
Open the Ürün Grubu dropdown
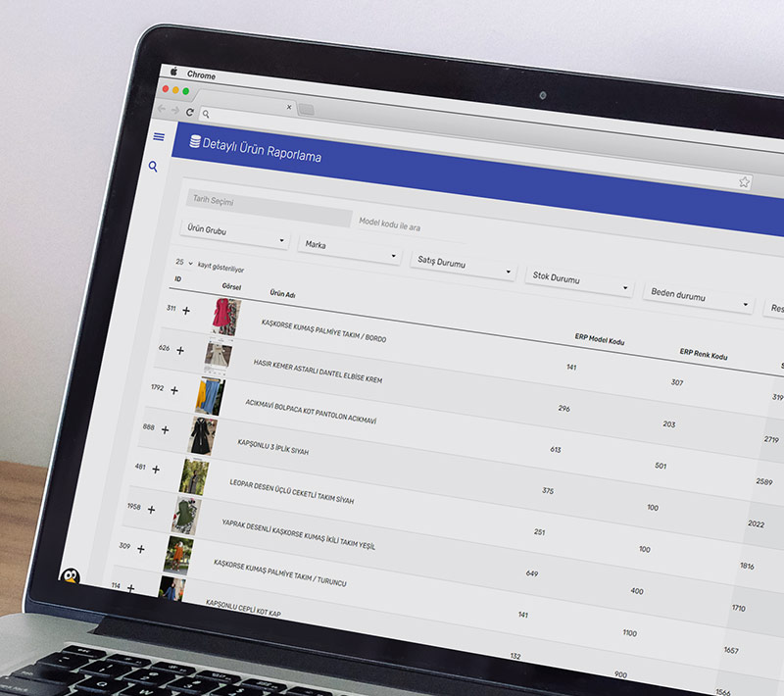click(235, 234)
